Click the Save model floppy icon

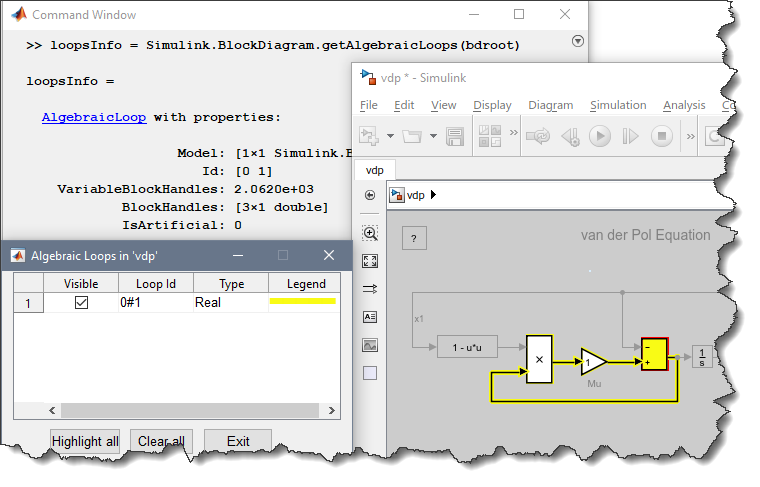(455, 136)
